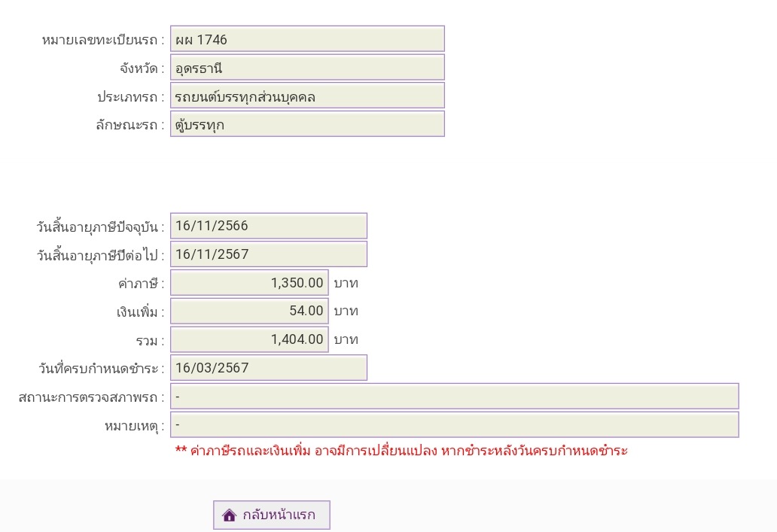Image resolution: width=777 pixels, height=532 pixels.
Task: Select the หมายเลขทะเบียนรถ field showing ผผ 1746
Action: coord(307,38)
